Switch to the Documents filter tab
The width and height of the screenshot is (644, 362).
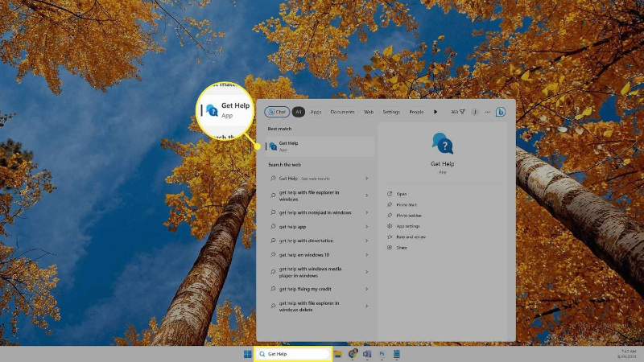pyautogui.click(x=342, y=112)
